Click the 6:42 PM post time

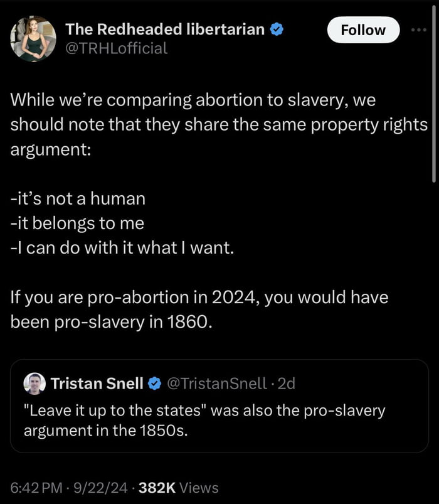(x=35, y=487)
